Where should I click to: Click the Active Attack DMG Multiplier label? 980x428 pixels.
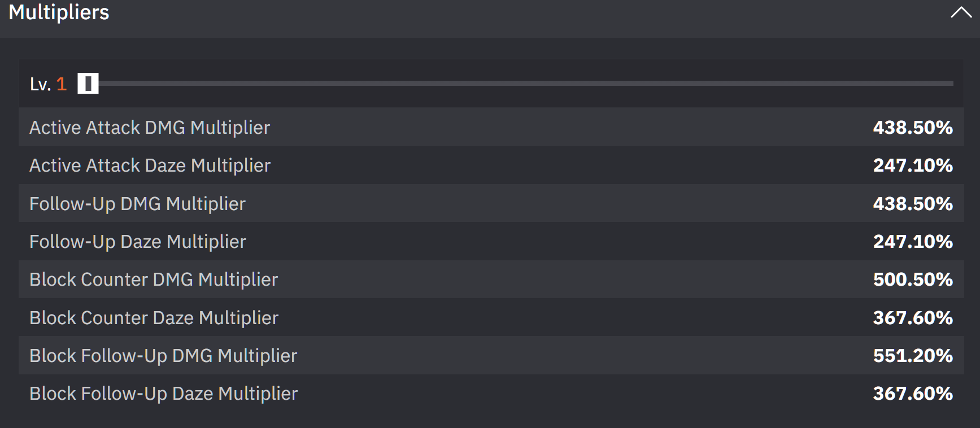click(x=150, y=128)
